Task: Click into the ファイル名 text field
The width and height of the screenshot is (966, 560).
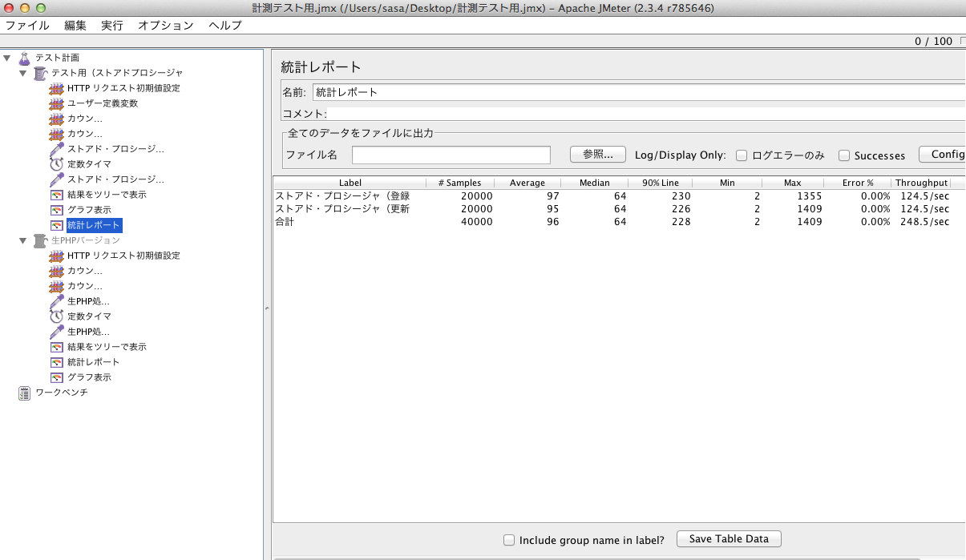Action: pyautogui.click(x=451, y=155)
